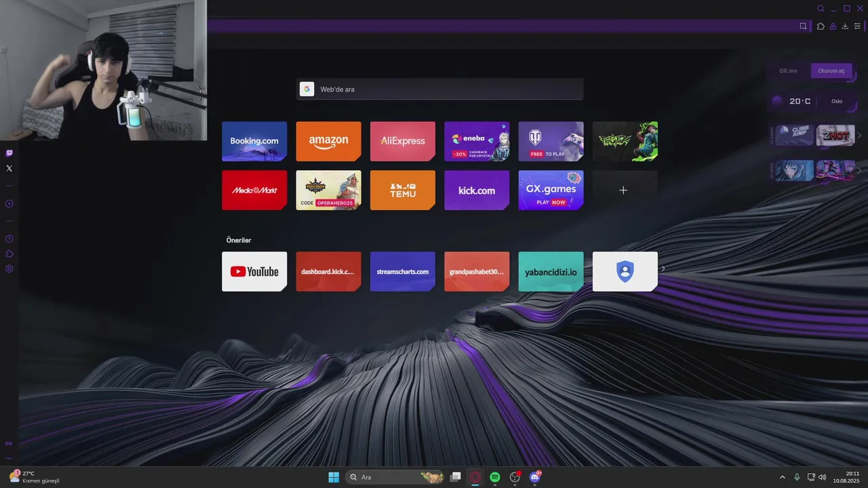Screen dimensions: 868x488
Task: Open the Eneba speed dial tile
Action: (x=477, y=141)
